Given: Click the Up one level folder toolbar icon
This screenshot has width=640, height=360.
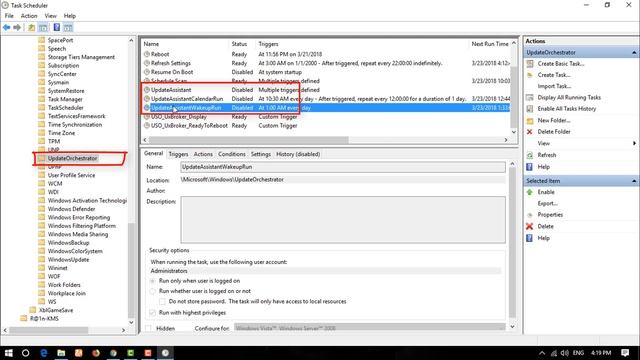Looking at the screenshot, I should point(31,27).
